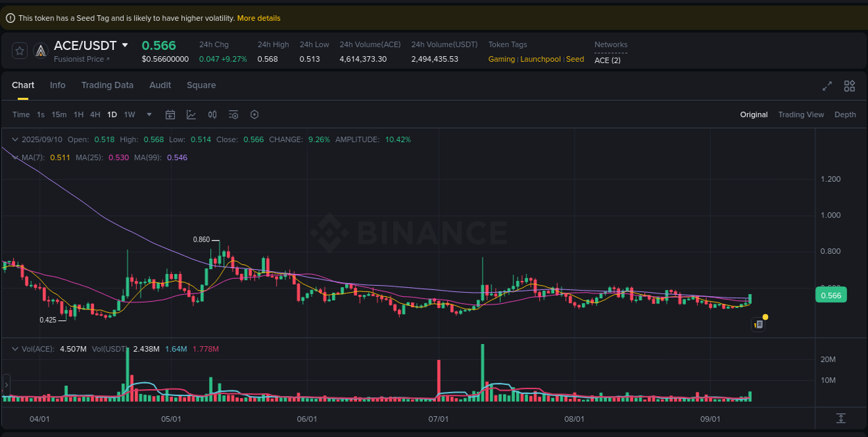This screenshot has height=437, width=868.
Task: Switch chart to Trading View mode
Action: click(801, 114)
